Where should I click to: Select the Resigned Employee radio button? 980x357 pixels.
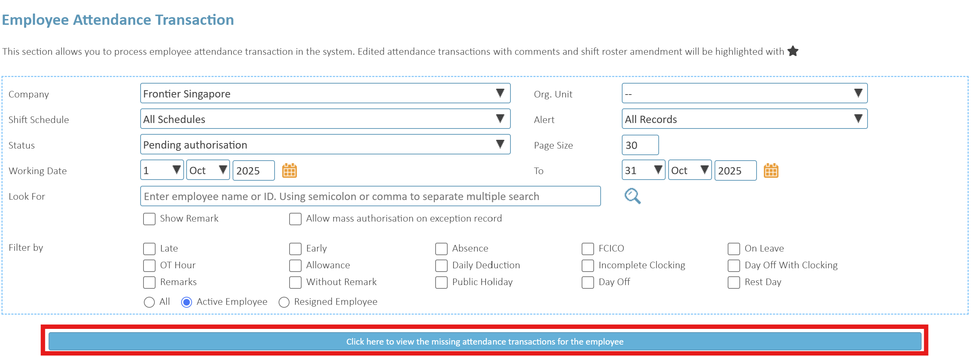284,302
